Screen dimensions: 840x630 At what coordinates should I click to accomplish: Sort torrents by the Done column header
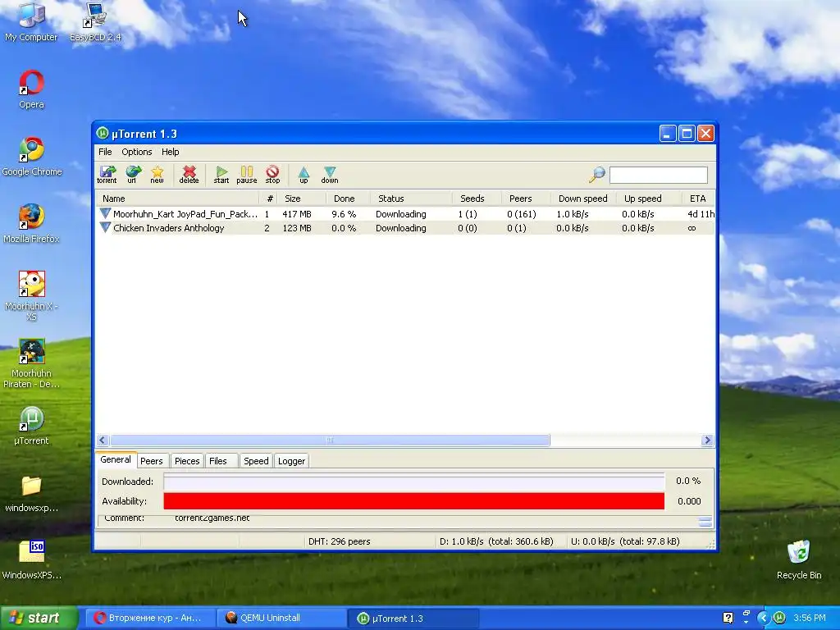click(x=348, y=199)
